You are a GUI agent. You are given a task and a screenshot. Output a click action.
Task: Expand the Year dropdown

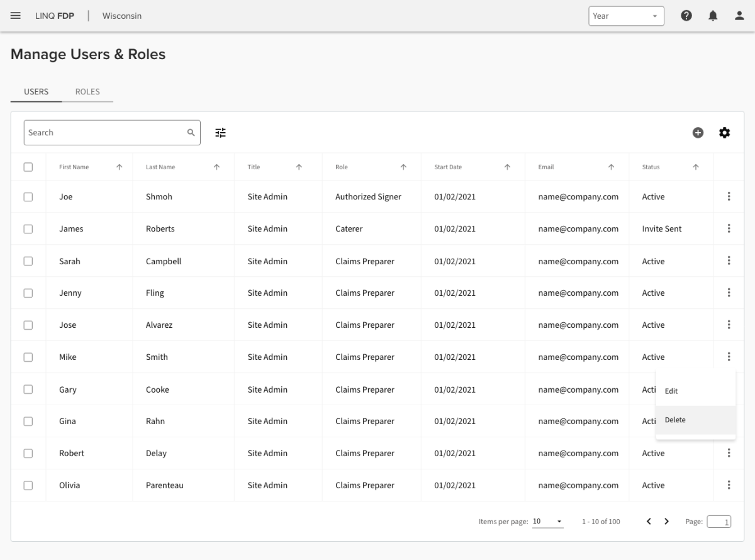click(626, 16)
